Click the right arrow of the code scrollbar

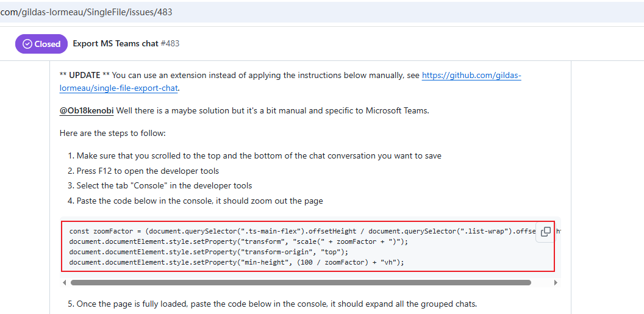[555, 283]
